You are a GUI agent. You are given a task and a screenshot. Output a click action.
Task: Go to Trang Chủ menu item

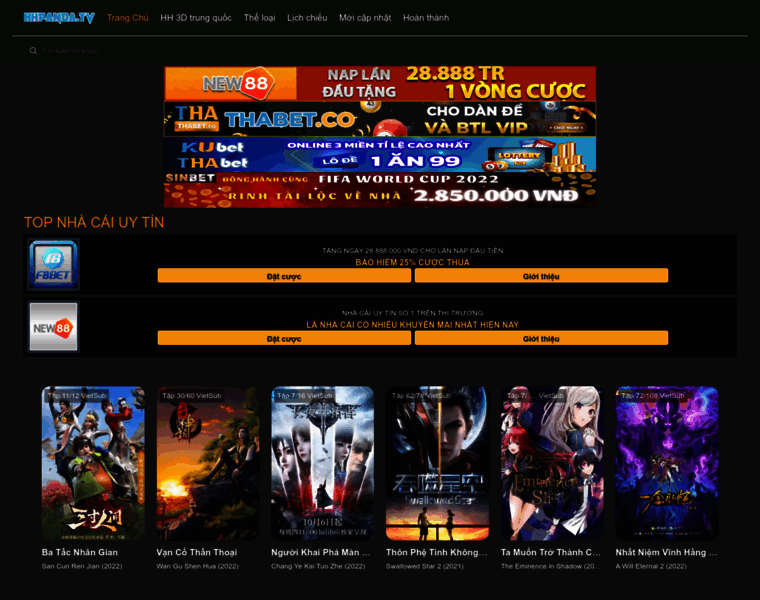pyautogui.click(x=127, y=18)
